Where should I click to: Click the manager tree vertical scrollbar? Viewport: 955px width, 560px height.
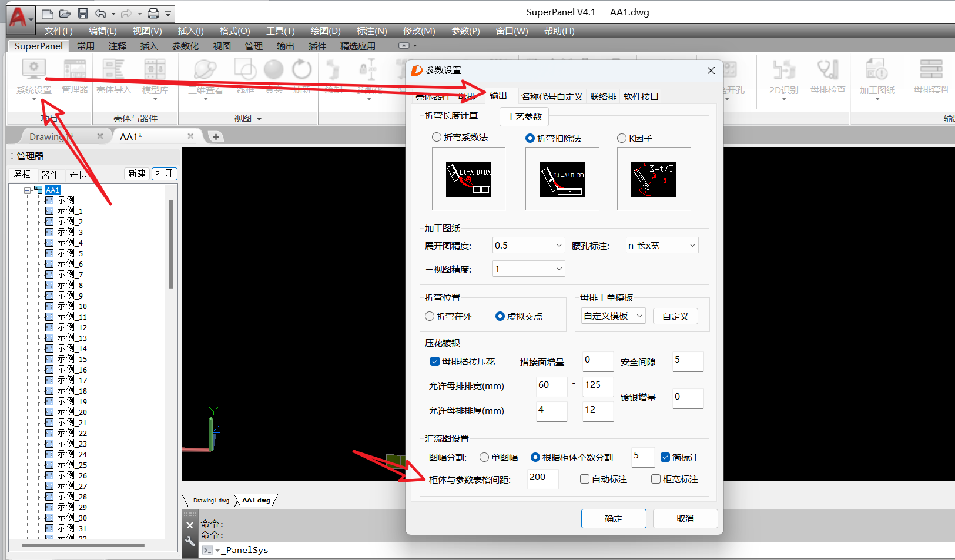point(171,244)
